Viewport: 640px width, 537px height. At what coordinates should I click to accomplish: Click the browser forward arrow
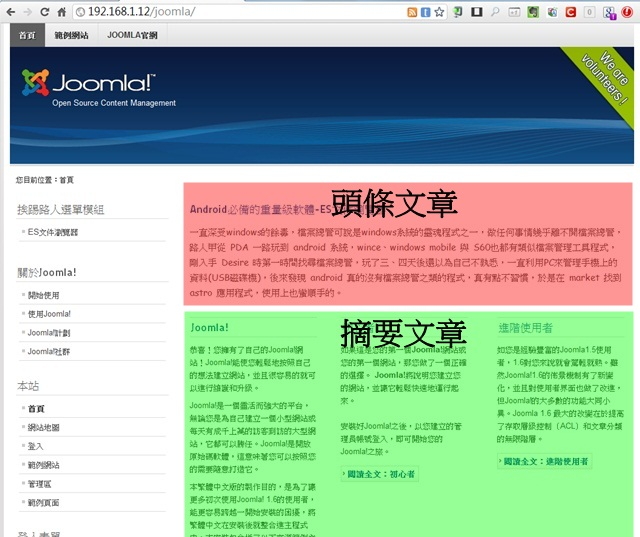coord(28,12)
